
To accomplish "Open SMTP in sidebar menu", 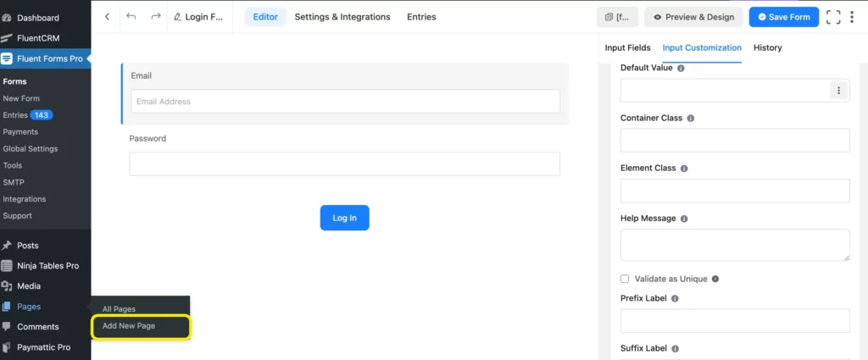I will (14, 182).
